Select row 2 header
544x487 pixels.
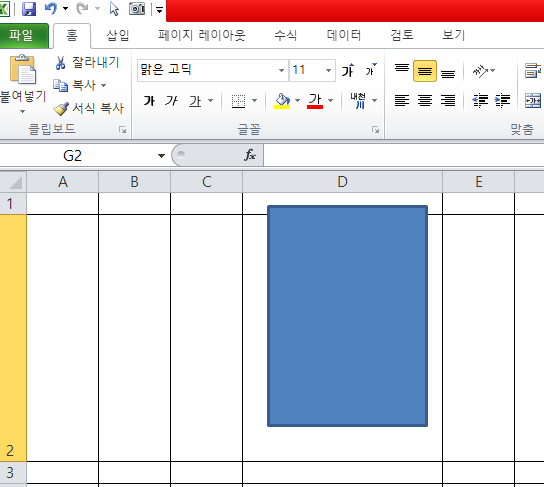tap(13, 338)
